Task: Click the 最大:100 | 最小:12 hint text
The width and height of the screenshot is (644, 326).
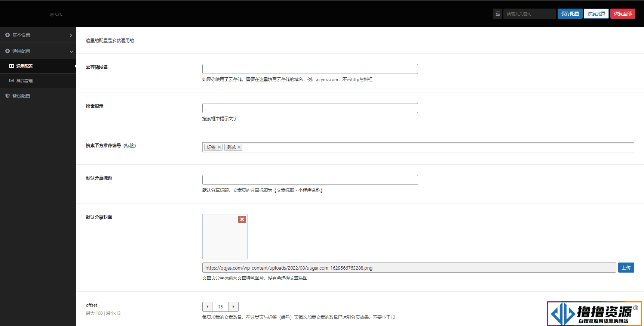Action: (103, 313)
